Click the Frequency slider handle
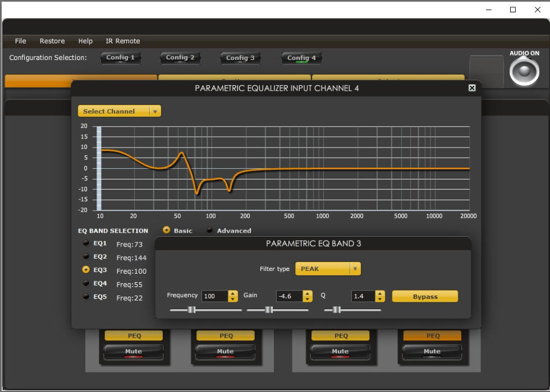Screen dimensions: 550x392 191,310
